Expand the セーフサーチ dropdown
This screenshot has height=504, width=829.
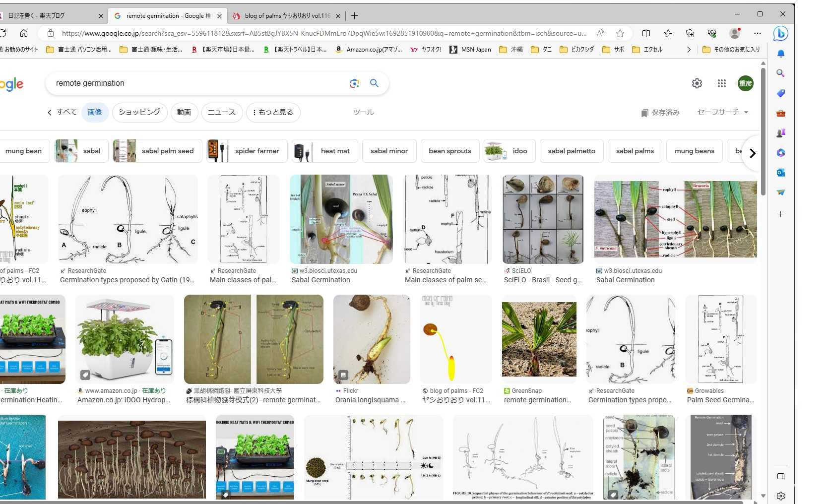coord(722,112)
